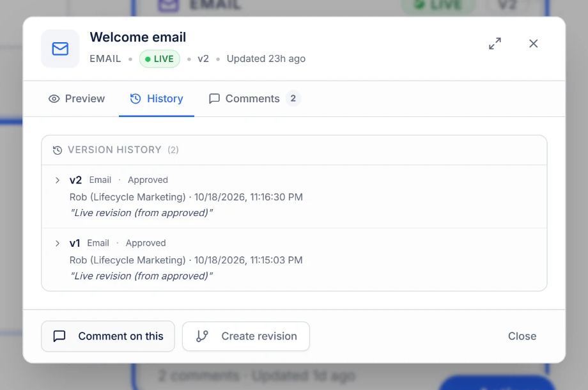Expand the v1 version entry
The image size is (588, 390).
point(58,243)
